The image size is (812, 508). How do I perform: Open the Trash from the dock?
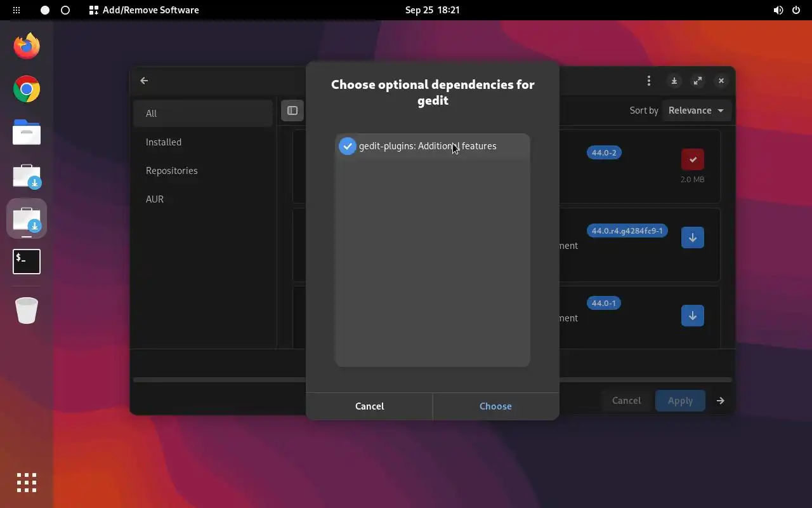tap(27, 310)
